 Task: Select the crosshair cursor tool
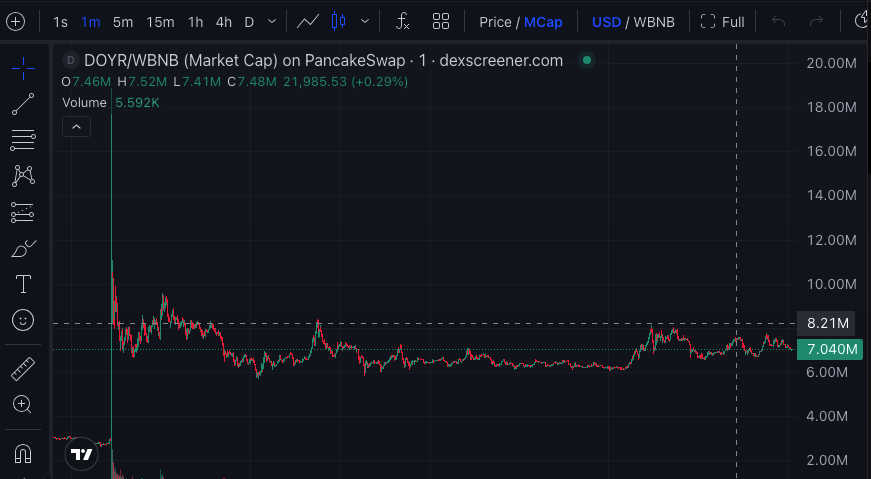[x=23, y=68]
